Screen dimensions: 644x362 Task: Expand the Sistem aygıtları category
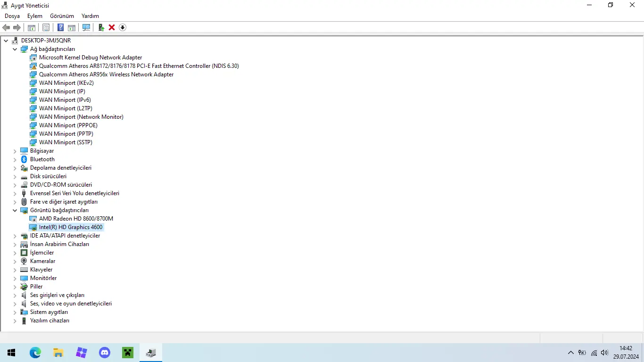(x=15, y=312)
